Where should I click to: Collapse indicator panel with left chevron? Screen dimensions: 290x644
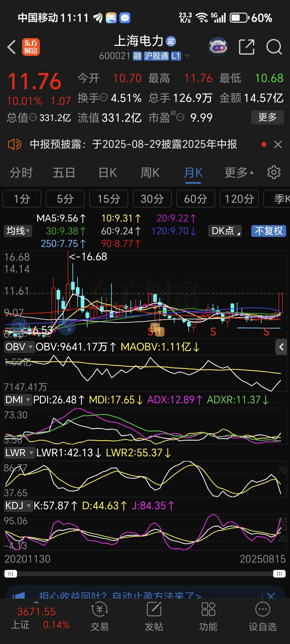tap(281, 347)
